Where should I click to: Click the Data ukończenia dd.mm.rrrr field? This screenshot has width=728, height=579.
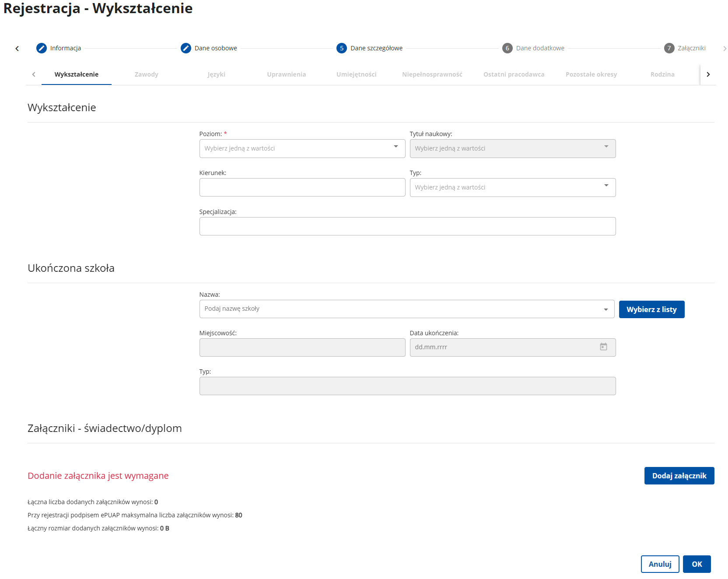513,347
